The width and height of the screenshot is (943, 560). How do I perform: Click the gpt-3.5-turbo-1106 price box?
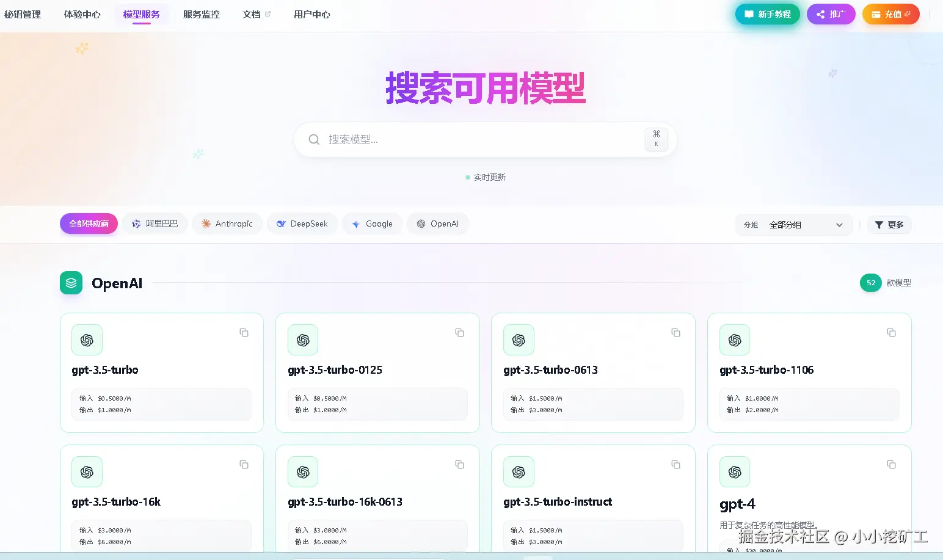809,404
